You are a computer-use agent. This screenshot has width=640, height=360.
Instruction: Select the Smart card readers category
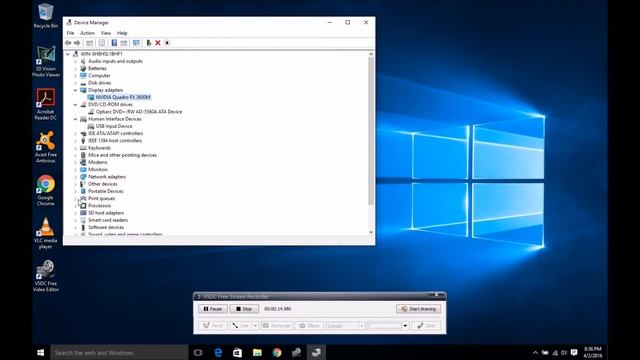click(x=108, y=220)
